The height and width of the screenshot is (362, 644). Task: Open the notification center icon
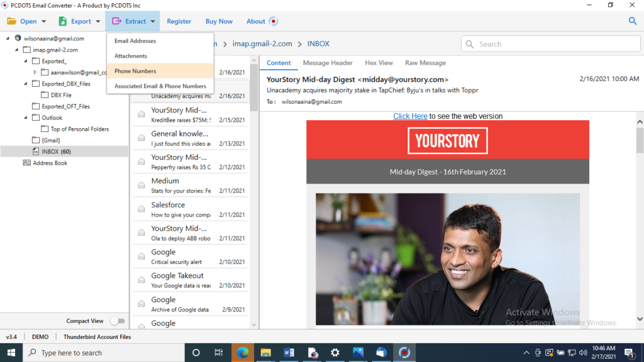click(x=629, y=353)
